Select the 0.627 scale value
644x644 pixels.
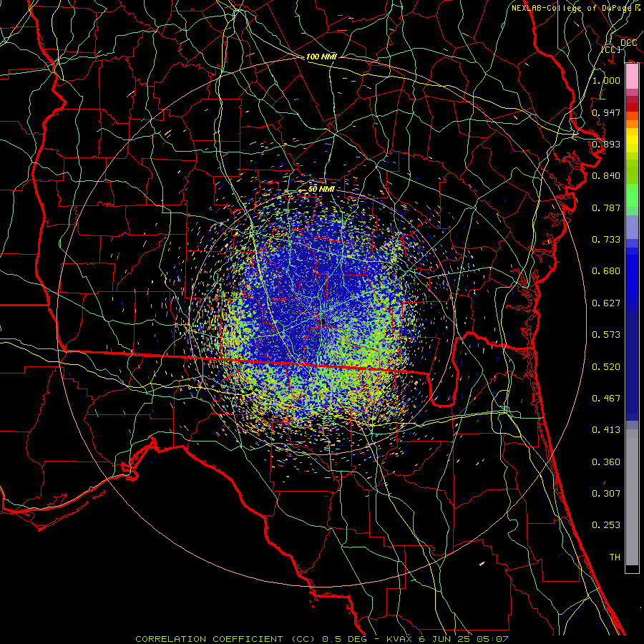(606, 303)
